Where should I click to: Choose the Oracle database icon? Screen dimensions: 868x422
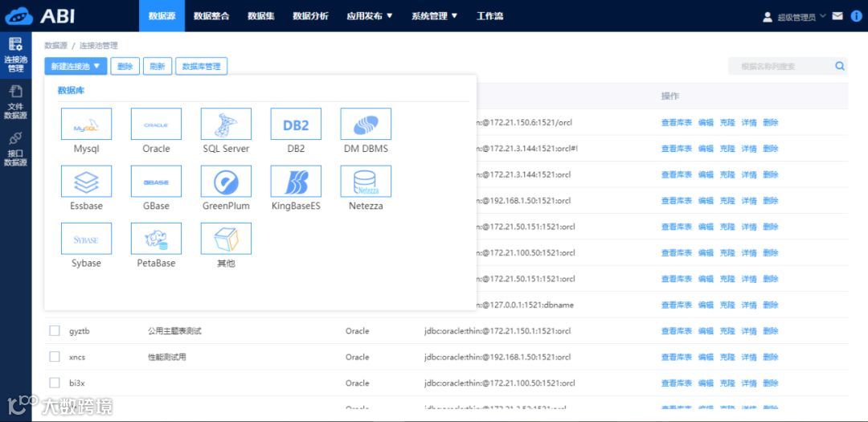(156, 124)
